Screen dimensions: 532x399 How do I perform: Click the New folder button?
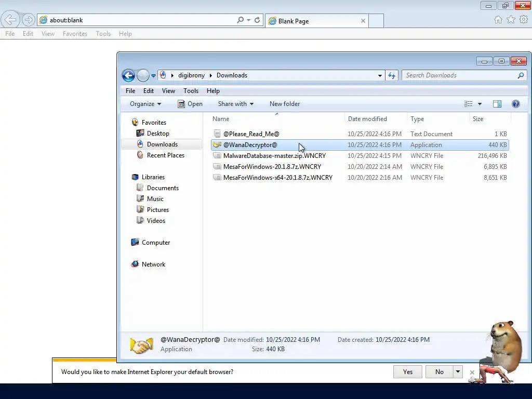[285, 104]
